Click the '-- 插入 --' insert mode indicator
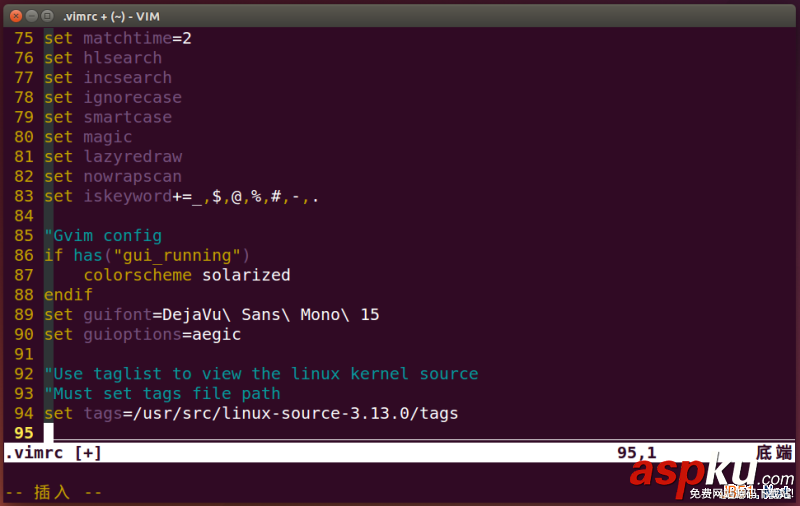This screenshot has width=800, height=506. pyautogui.click(x=53, y=493)
